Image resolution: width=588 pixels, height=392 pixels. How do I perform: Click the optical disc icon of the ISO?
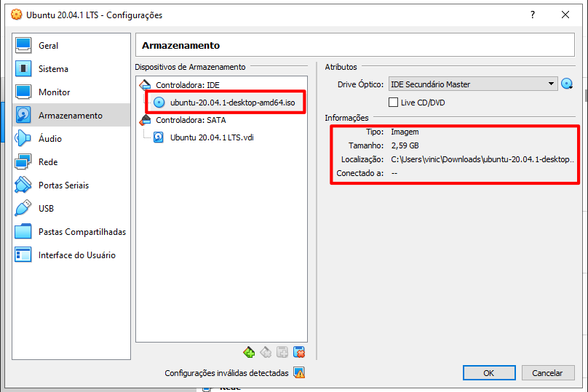pos(159,103)
